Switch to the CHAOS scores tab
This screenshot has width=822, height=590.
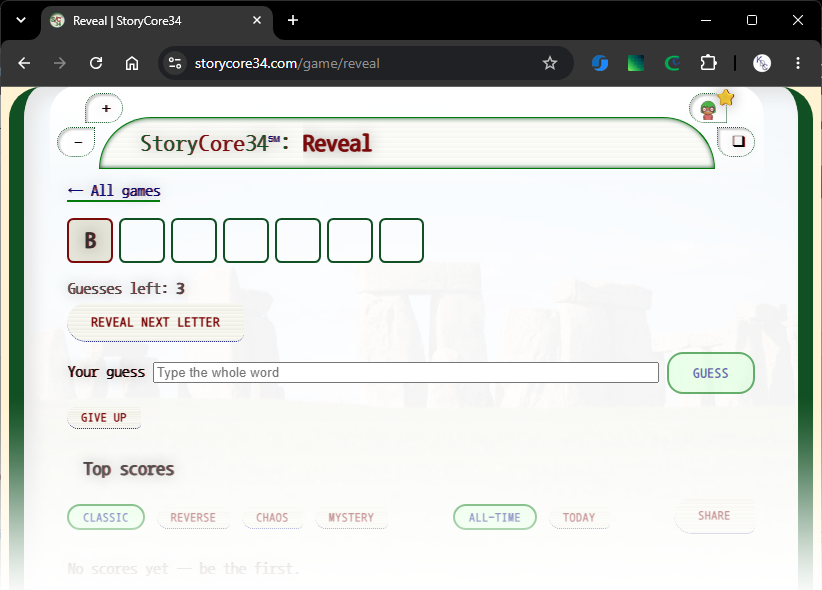(x=272, y=517)
